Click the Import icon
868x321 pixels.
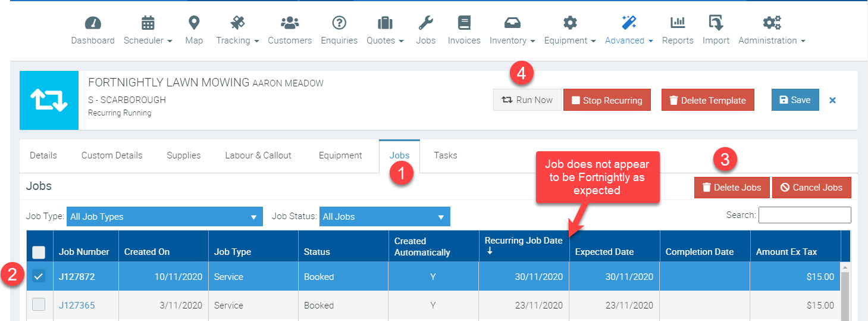(716, 23)
